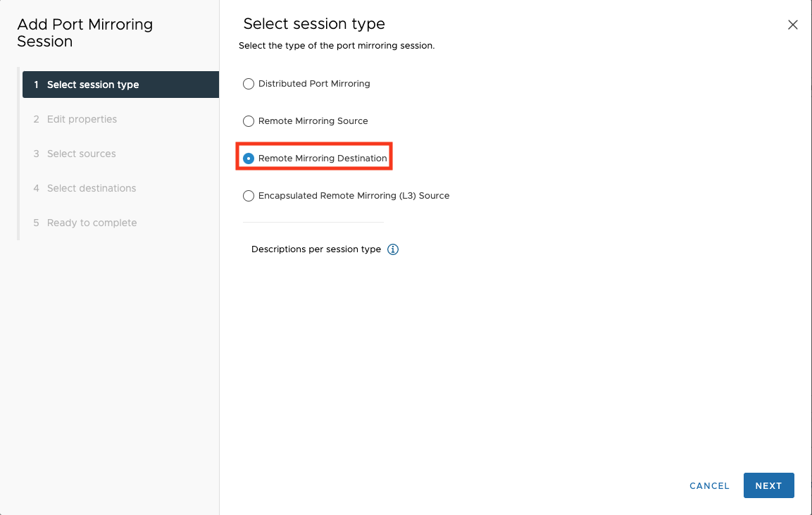Open the Ready to complete step
Viewport: 812px width, 515px height.
tap(91, 223)
